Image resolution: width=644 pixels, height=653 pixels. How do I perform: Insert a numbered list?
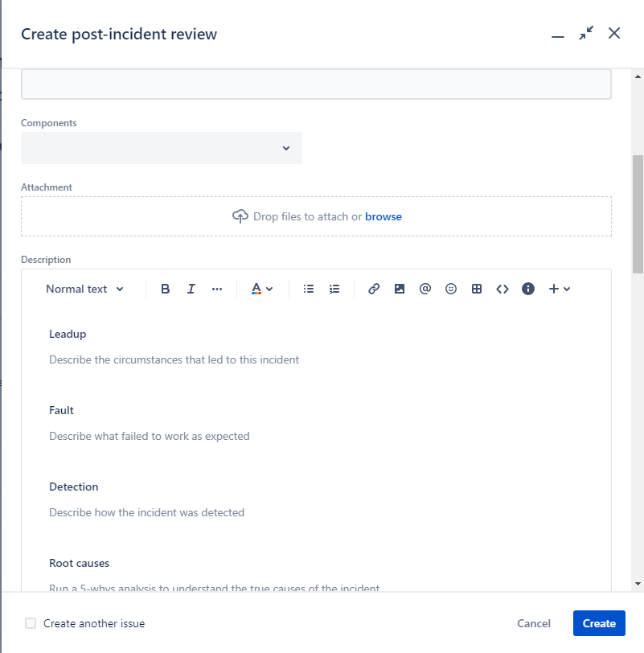point(334,289)
